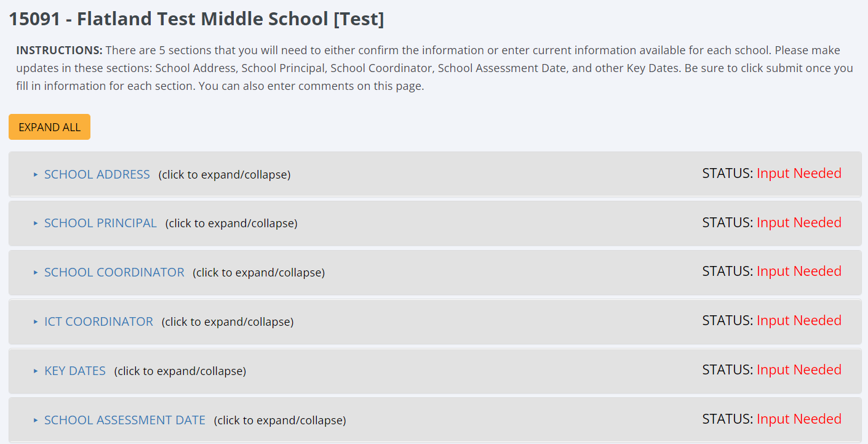
Task: Click the ICT COORDINATOR heading link
Action: coord(98,321)
